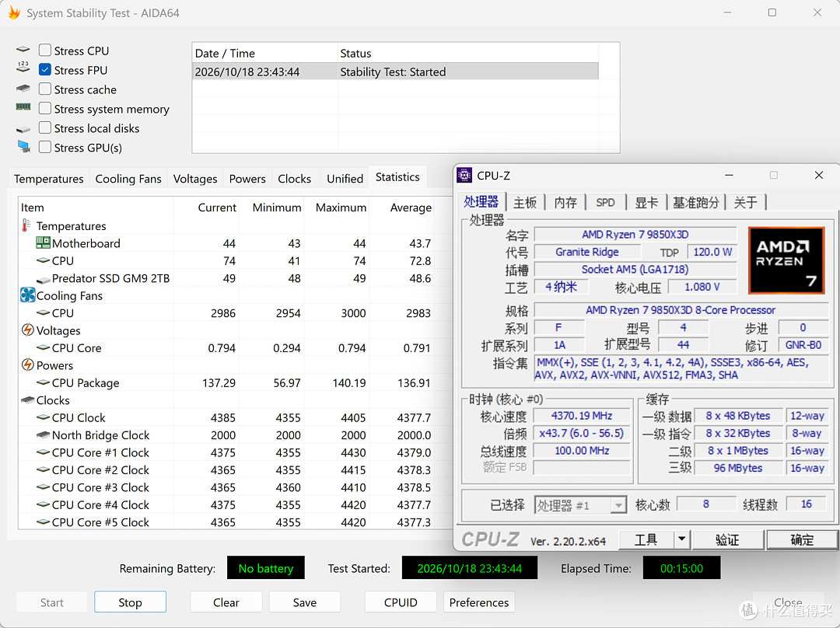Click the 验证 button in CPU-Z
The image size is (840, 628).
click(727, 539)
